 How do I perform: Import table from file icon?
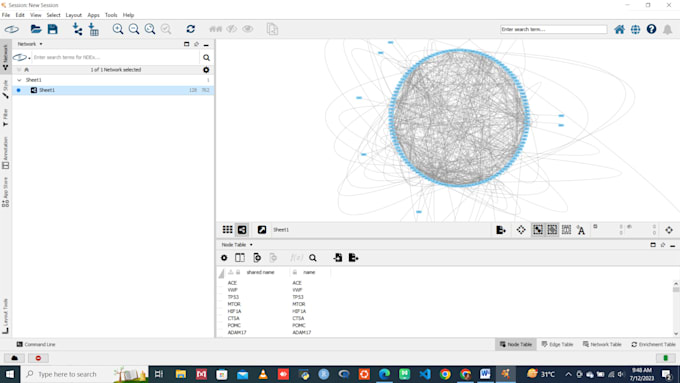[x=93, y=29]
